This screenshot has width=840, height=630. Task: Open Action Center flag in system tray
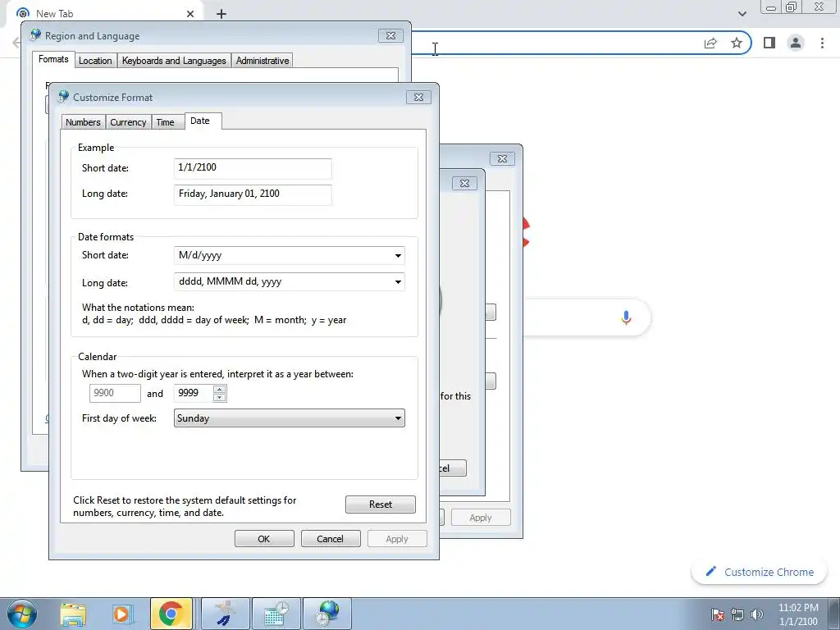pyautogui.click(x=718, y=614)
